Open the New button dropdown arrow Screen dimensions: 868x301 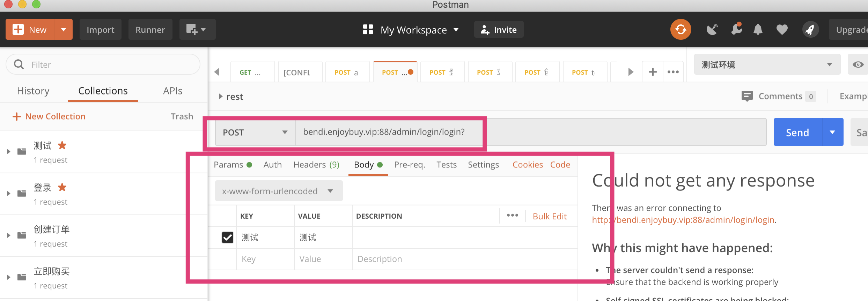click(x=63, y=29)
